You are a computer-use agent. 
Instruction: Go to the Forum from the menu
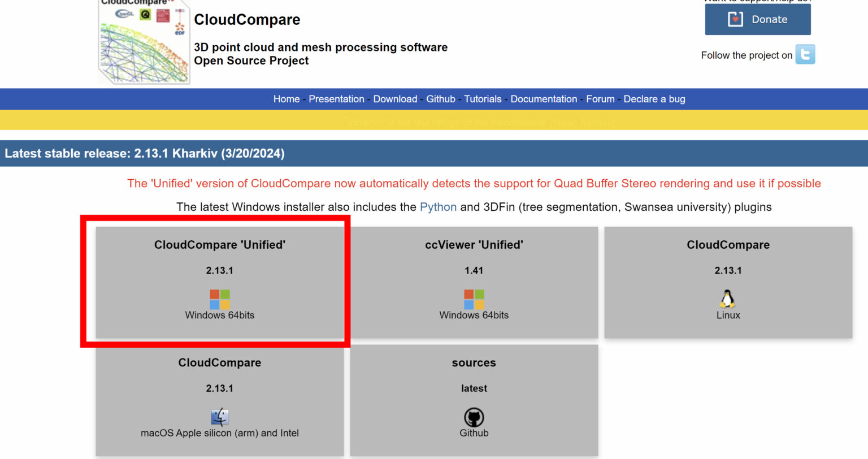pos(600,99)
